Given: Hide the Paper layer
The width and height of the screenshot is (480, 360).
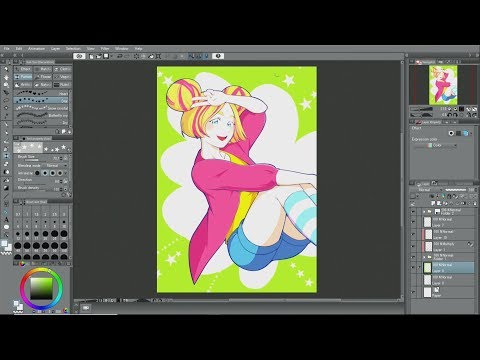Looking at the screenshot, I should (x=414, y=292).
